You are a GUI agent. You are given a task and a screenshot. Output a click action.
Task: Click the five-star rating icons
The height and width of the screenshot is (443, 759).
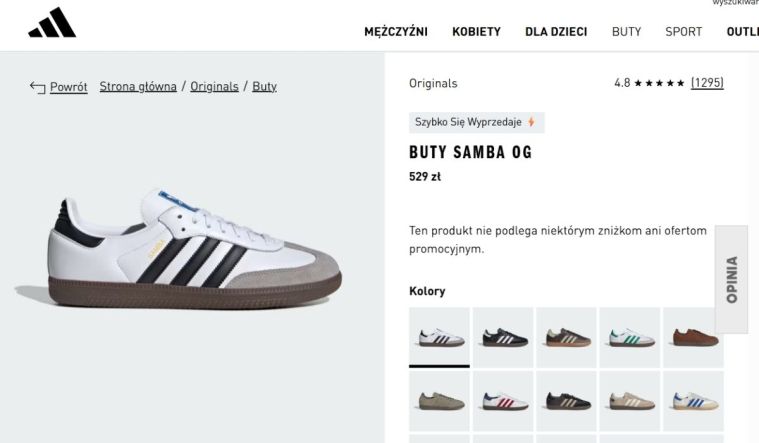(x=659, y=83)
